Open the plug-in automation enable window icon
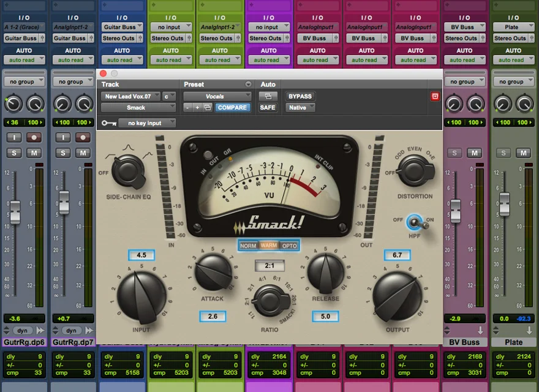Viewport: 539px width, 392px height. point(268,96)
